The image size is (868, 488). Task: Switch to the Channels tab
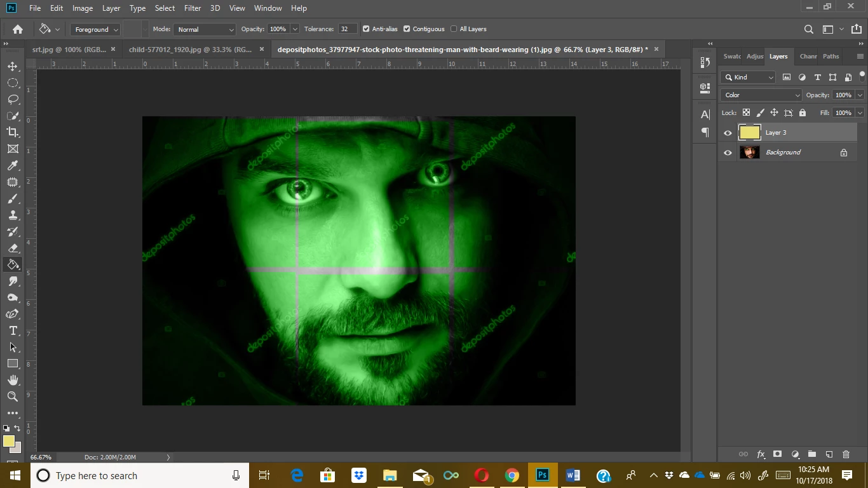808,57
